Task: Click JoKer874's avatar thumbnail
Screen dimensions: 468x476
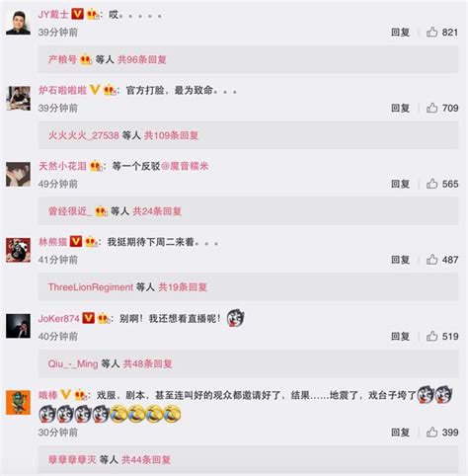Action: (18, 326)
